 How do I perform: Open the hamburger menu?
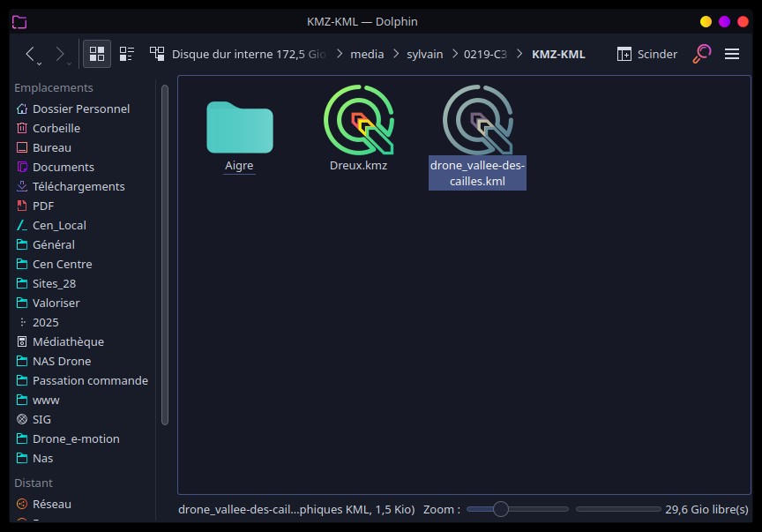(x=731, y=54)
